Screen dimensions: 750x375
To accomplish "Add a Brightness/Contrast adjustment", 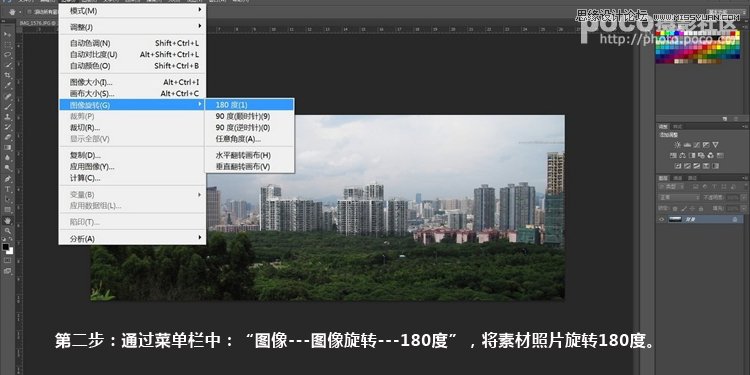I will click(x=677, y=144).
